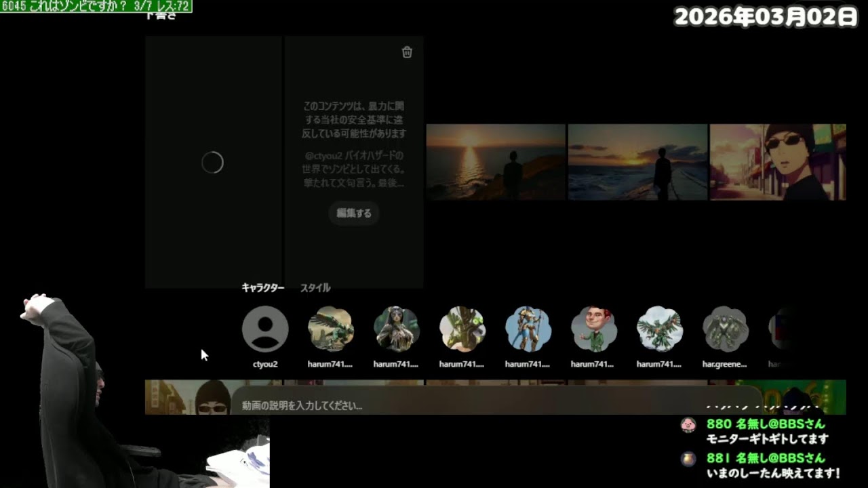Viewport: 868px width, 488px height.
Task: Pick the golden armored warrior character avatar
Action: pos(528,329)
